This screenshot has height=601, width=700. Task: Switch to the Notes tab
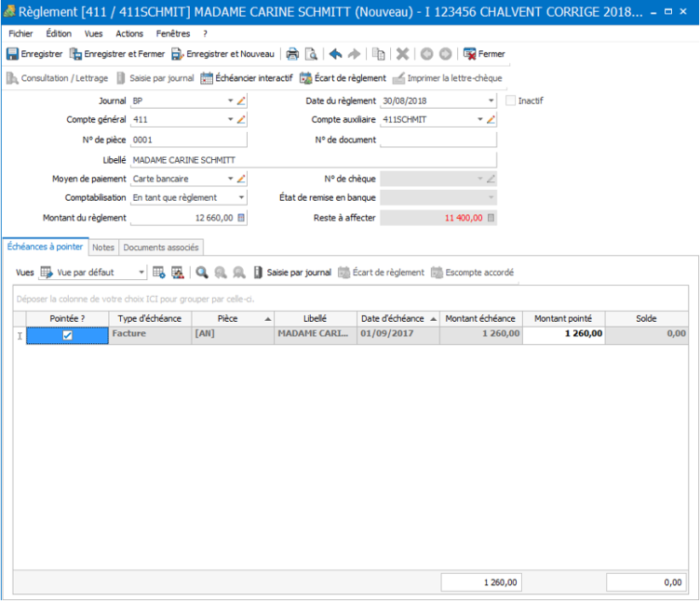pos(103,247)
